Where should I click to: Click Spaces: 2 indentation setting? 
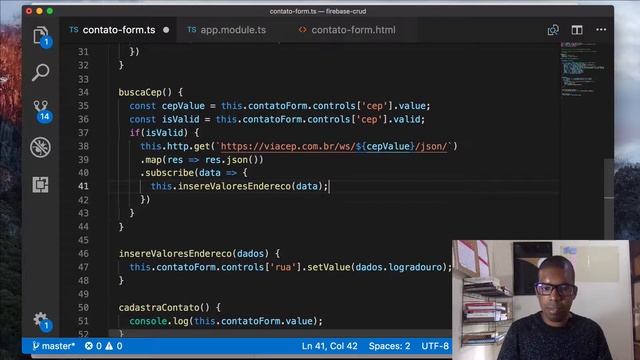click(x=389, y=346)
